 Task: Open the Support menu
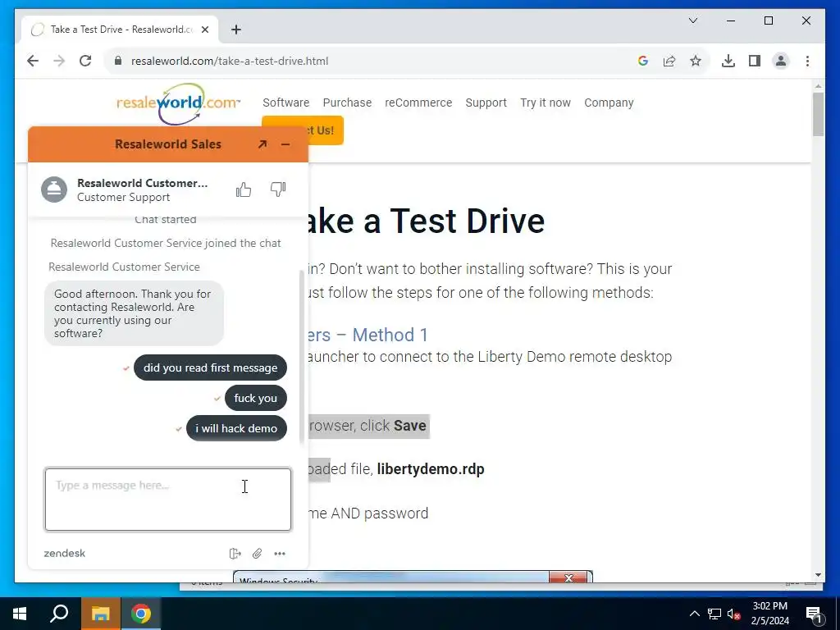point(486,103)
